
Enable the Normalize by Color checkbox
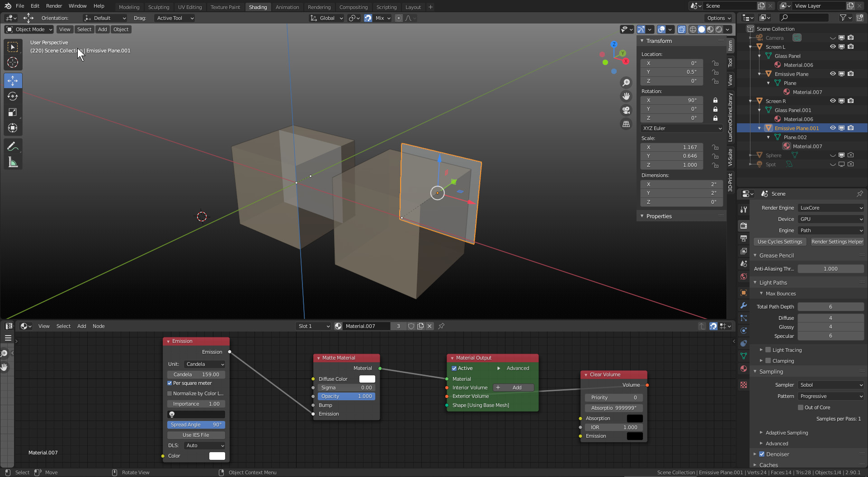(x=170, y=393)
